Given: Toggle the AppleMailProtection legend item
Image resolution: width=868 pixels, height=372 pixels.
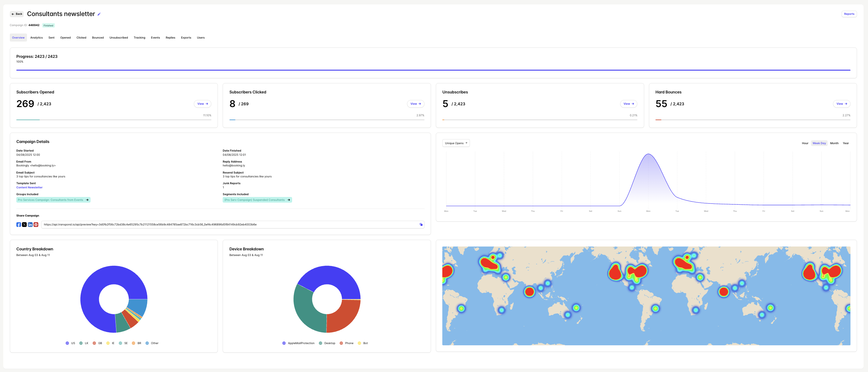Looking at the screenshot, I should point(299,344).
